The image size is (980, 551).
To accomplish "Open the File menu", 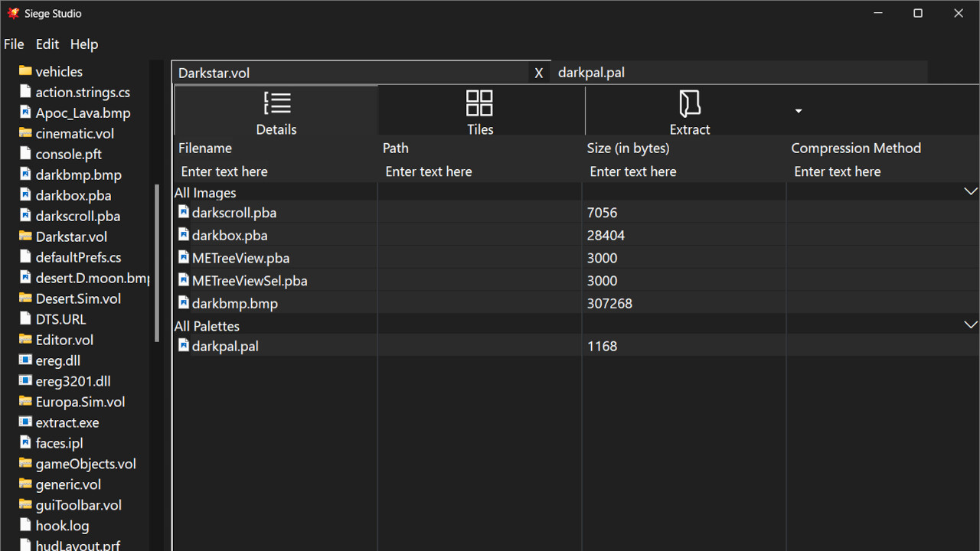I will 14,44.
